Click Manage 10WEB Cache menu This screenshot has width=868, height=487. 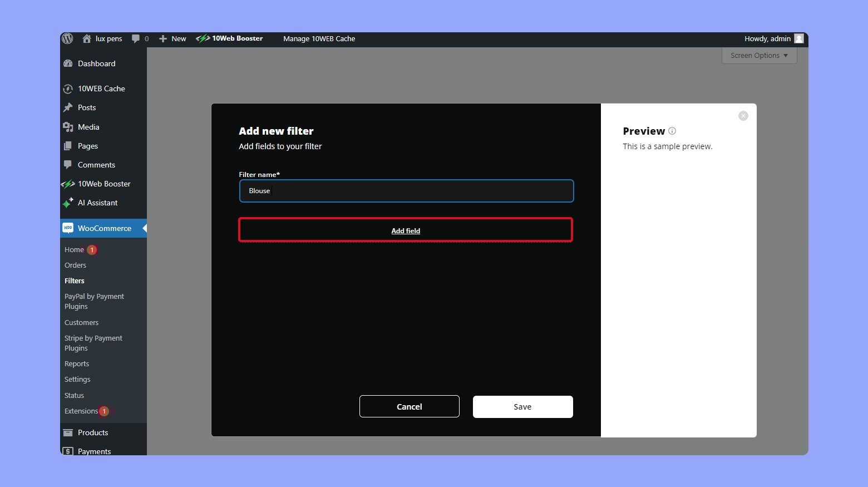tap(319, 39)
